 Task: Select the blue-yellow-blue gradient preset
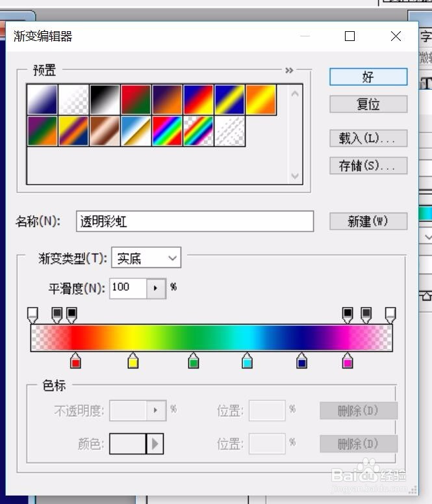click(230, 99)
